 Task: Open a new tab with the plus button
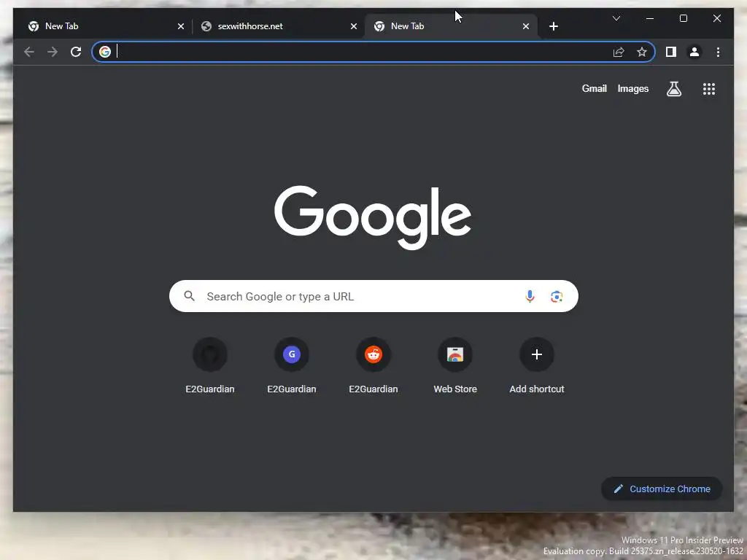(553, 26)
